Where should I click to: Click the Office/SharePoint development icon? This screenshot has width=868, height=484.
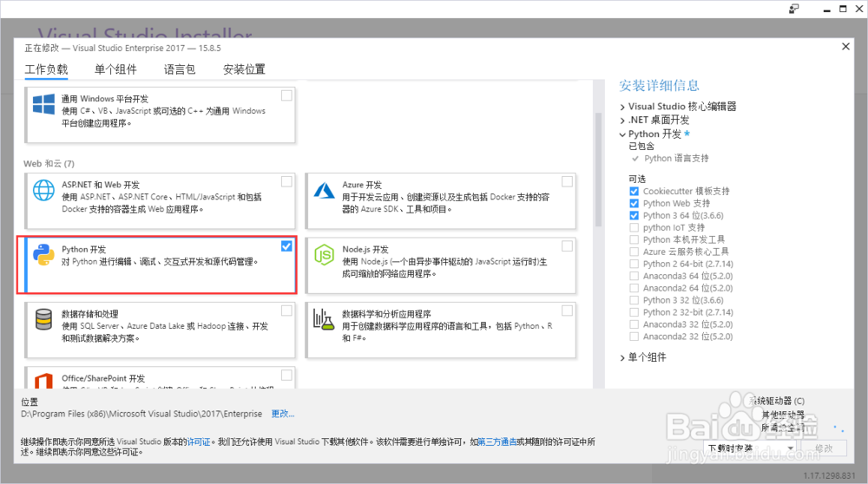pyautogui.click(x=43, y=381)
